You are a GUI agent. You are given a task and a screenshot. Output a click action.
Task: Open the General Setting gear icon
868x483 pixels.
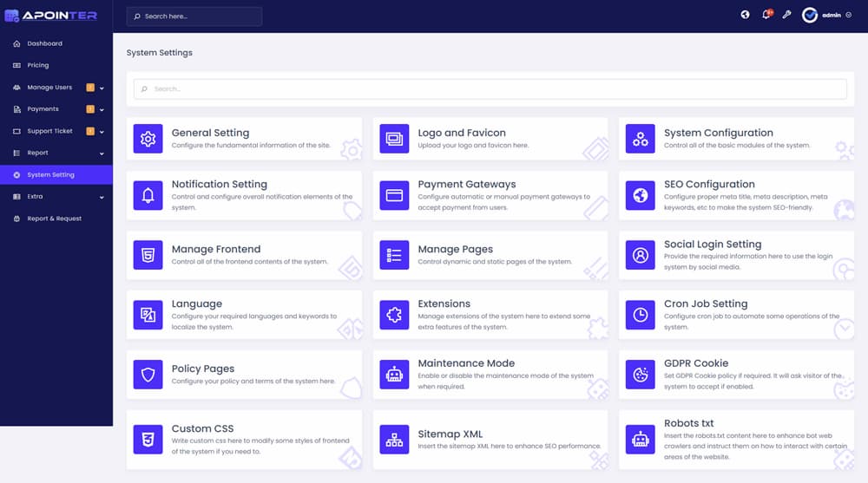pyautogui.click(x=148, y=139)
